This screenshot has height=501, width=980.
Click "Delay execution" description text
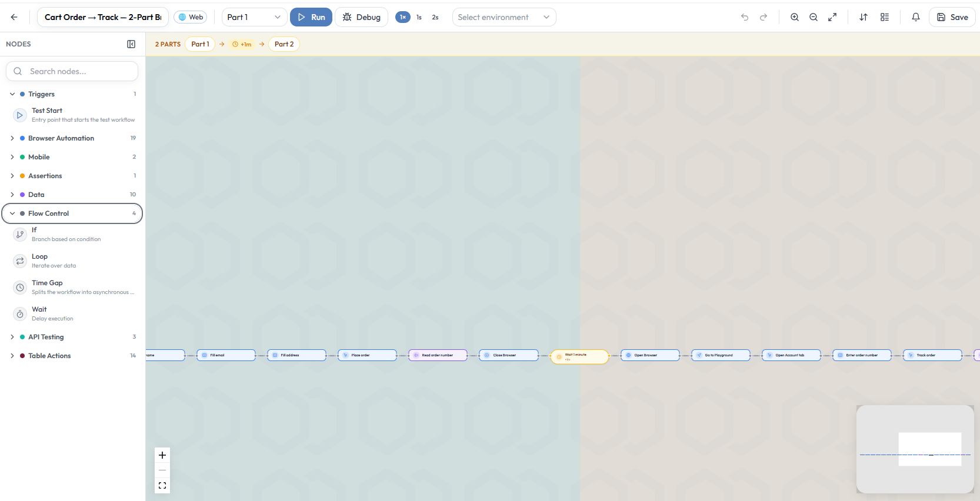(52, 319)
